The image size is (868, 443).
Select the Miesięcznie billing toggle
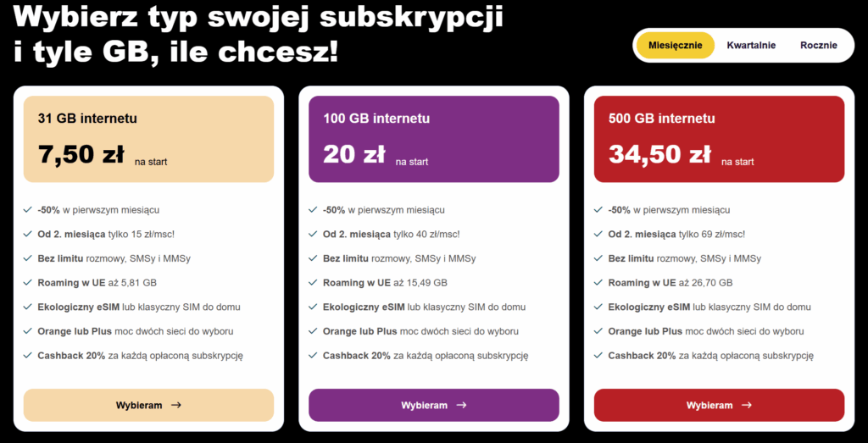(675, 46)
